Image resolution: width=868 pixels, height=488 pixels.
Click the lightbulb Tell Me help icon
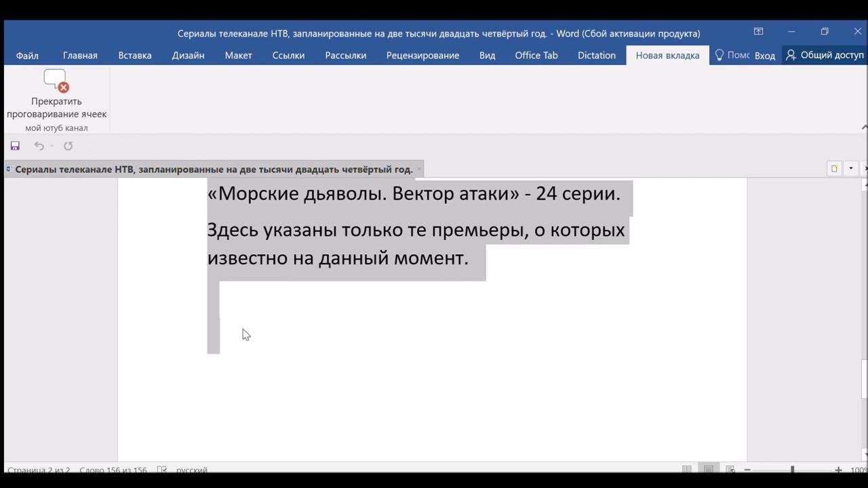coord(719,55)
